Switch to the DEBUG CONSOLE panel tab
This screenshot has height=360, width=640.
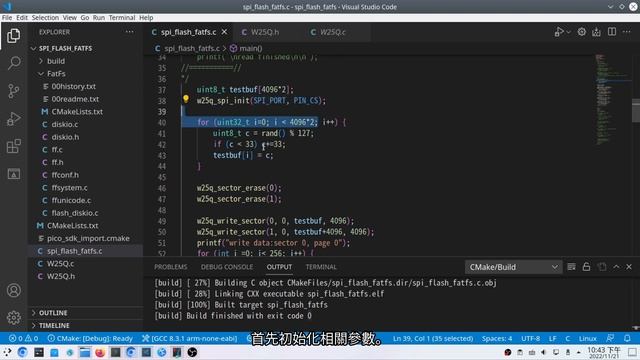click(x=227, y=267)
